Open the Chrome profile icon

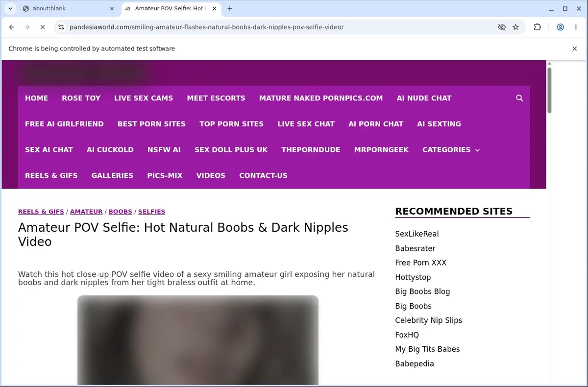tap(560, 27)
